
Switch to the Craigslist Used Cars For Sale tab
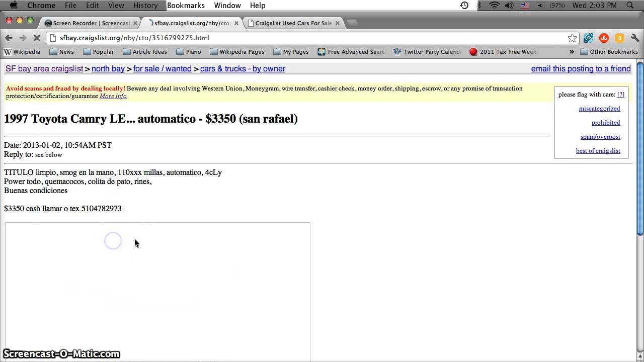coord(293,23)
